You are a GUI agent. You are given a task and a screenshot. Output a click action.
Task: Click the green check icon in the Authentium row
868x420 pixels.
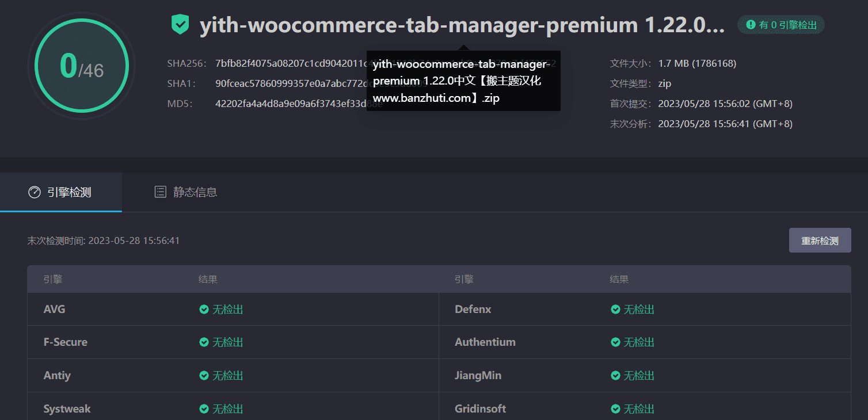point(615,342)
